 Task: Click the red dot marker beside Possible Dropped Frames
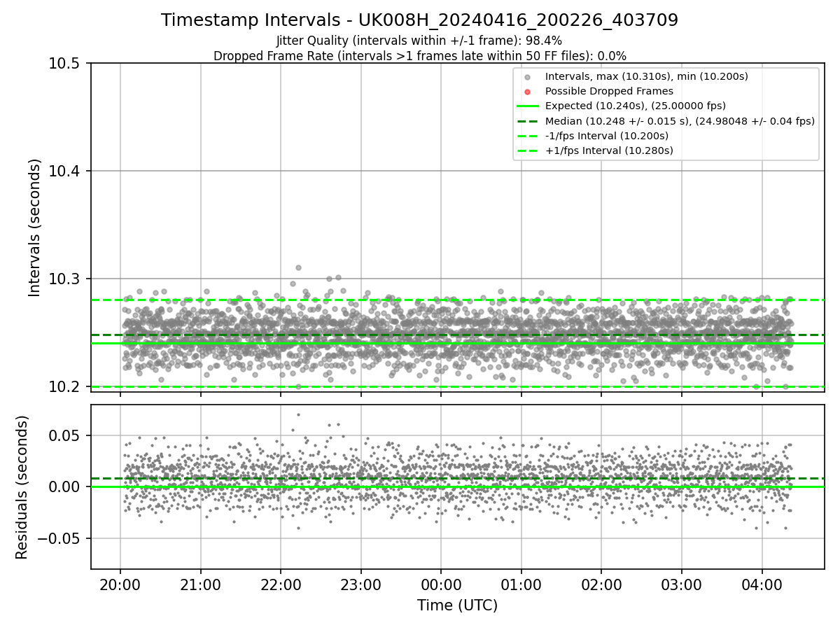[x=528, y=92]
